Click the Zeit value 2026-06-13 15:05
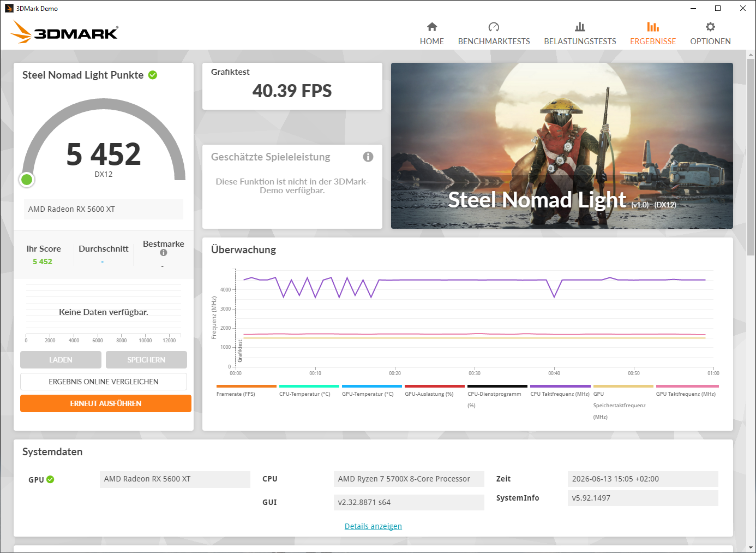This screenshot has width=756, height=553. [x=643, y=479]
